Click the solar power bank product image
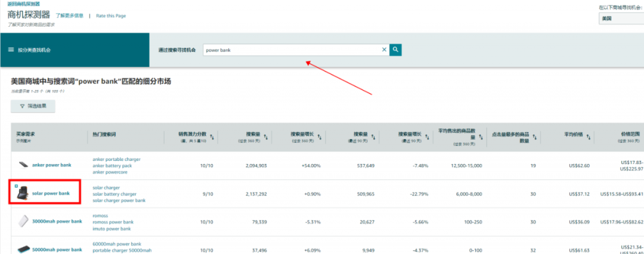Image resolution: width=644 pixels, height=254 pixels. [23, 193]
